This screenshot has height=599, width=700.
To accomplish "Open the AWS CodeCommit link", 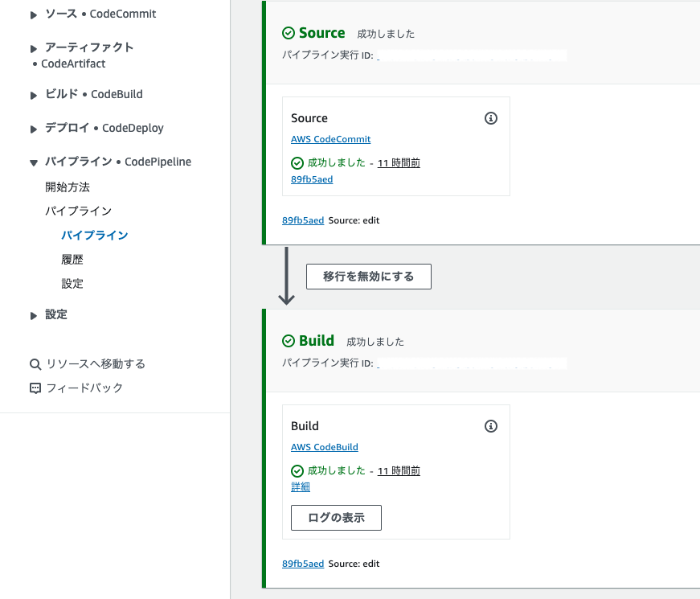I will coord(330,139).
